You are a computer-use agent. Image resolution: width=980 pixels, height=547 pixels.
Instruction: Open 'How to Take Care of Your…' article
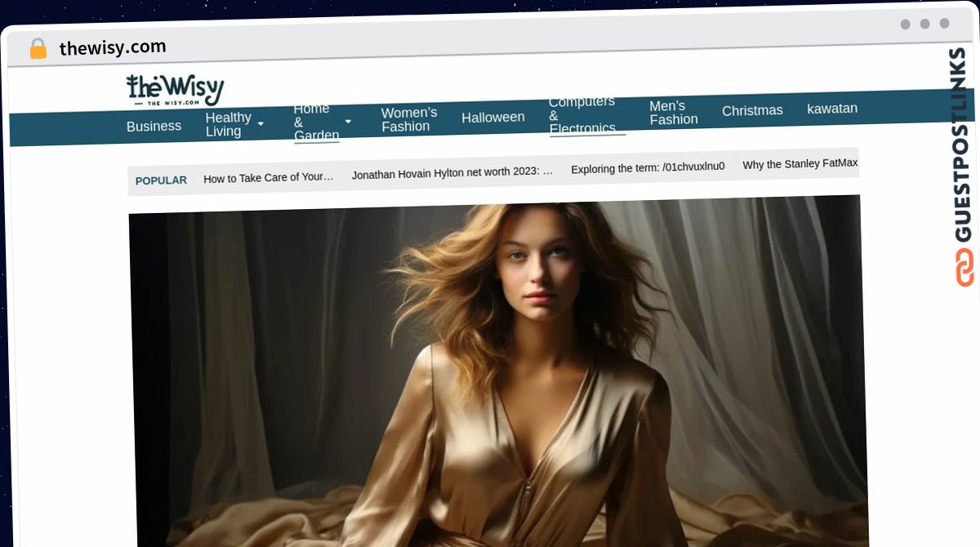coord(269,177)
